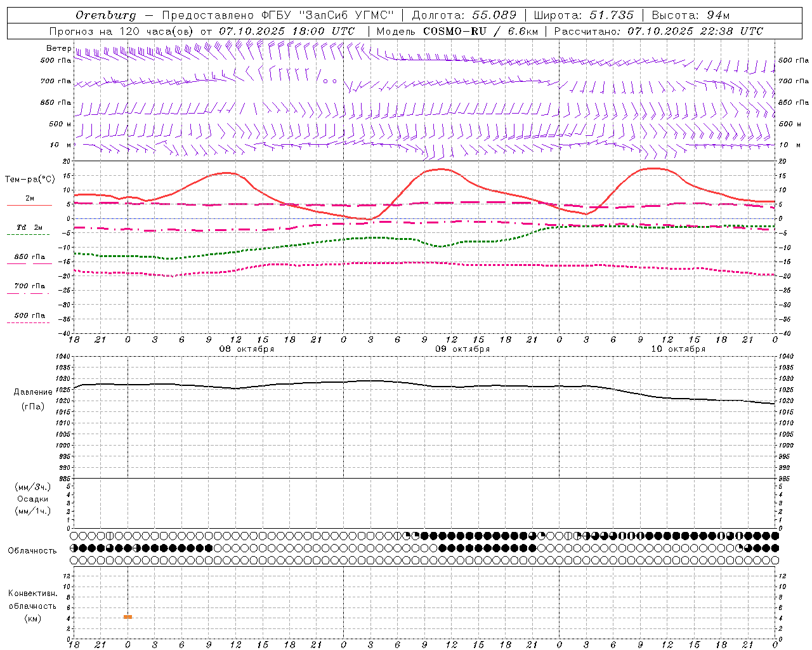The image size is (812, 650).
Task: Click the forecast start "07.10.2025 18:00 UTC"
Action: click(x=287, y=31)
